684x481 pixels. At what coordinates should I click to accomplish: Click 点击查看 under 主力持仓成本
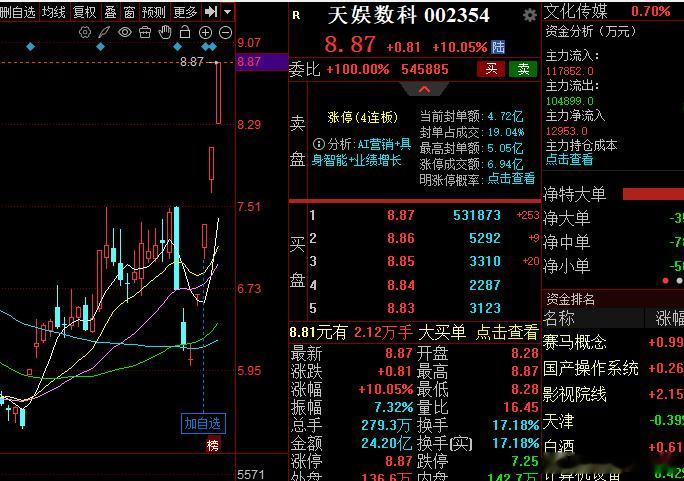point(569,159)
